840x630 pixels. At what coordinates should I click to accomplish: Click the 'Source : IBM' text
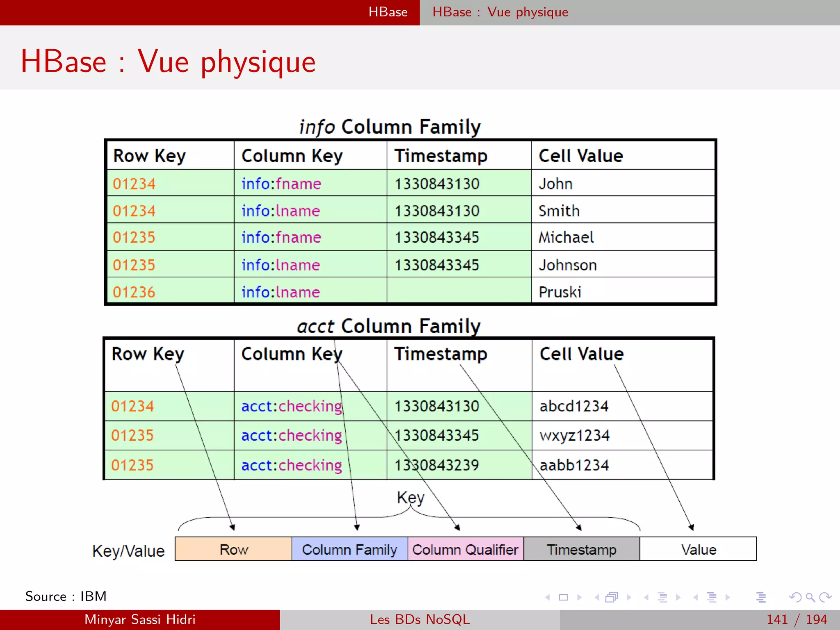(66, 596)
